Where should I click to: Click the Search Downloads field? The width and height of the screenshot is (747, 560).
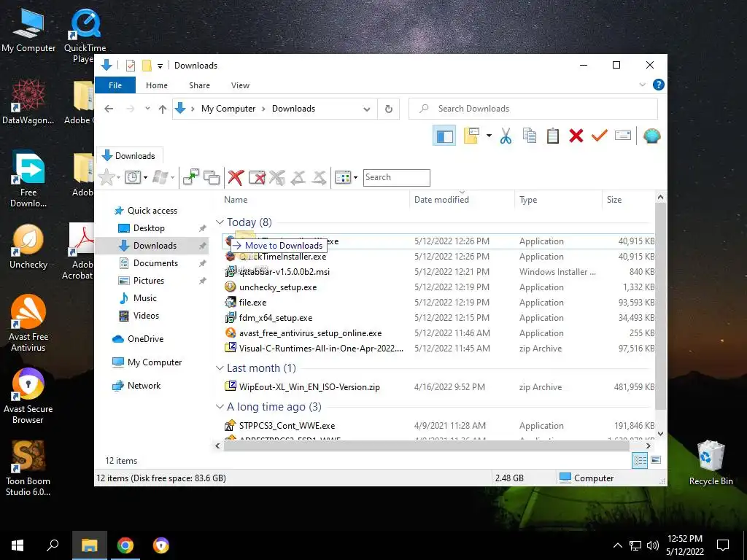[x=533, y=109]
